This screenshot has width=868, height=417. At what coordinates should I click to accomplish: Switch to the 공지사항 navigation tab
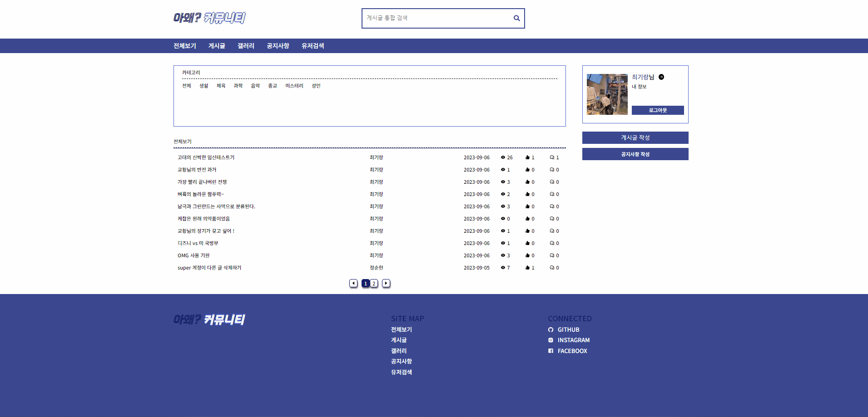278,46
